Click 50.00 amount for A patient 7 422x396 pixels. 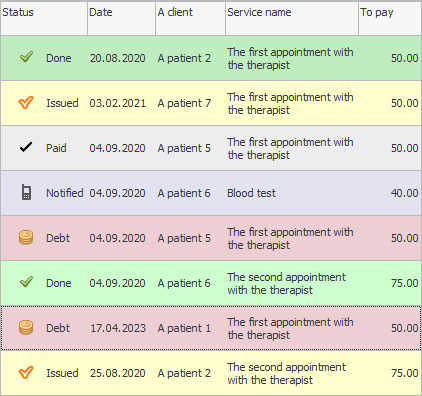pyautogui.click(x=405, y=103)
